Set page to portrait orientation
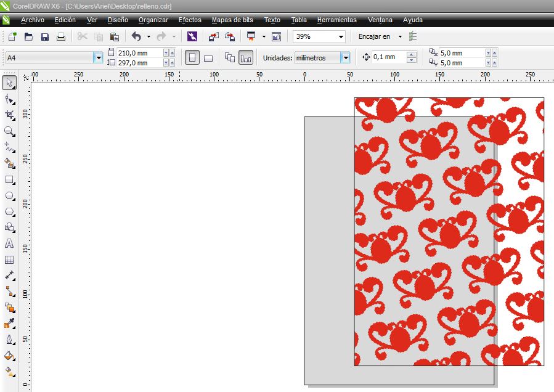554x392 pixels. [192, 57]
